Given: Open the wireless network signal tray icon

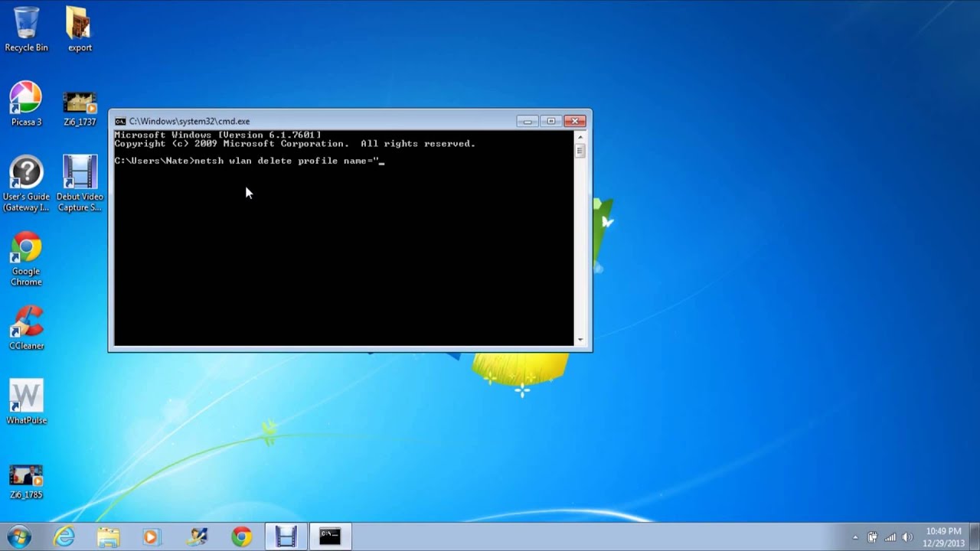Looking at the screenshot, I should [x=890, y=537].
